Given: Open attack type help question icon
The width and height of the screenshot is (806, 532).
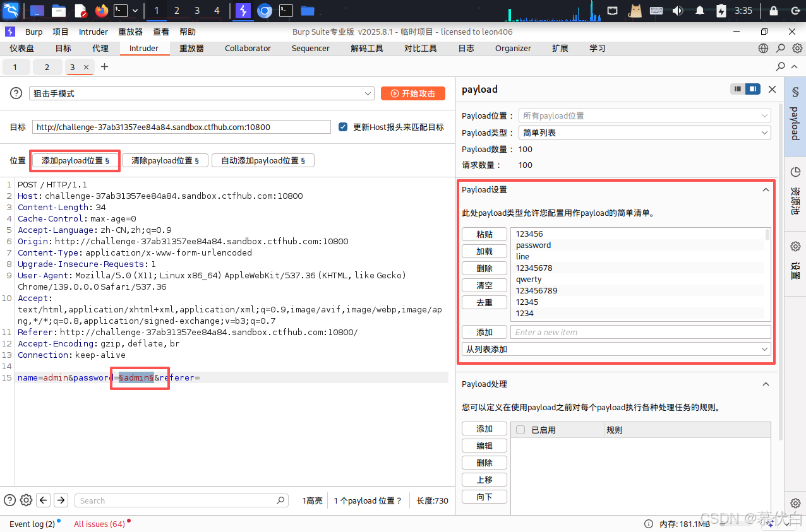Looking at the screenshot, I should point(16,93).
